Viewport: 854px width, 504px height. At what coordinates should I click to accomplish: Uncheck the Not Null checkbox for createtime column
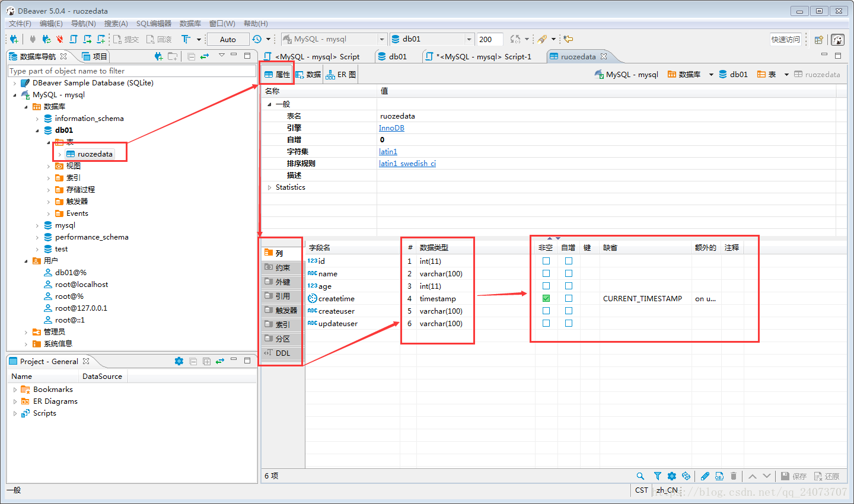(546, 298)
